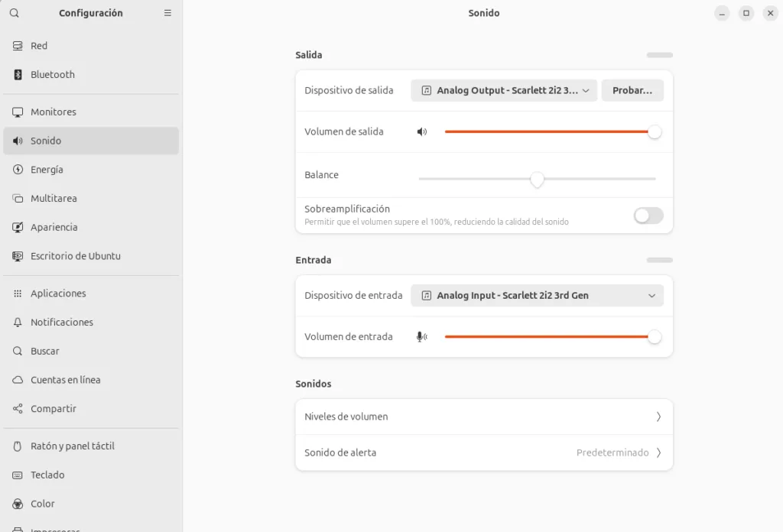Screen dimensions: 783x532
Task: Click the Balance slider handle
Action: tap(537, 179)
